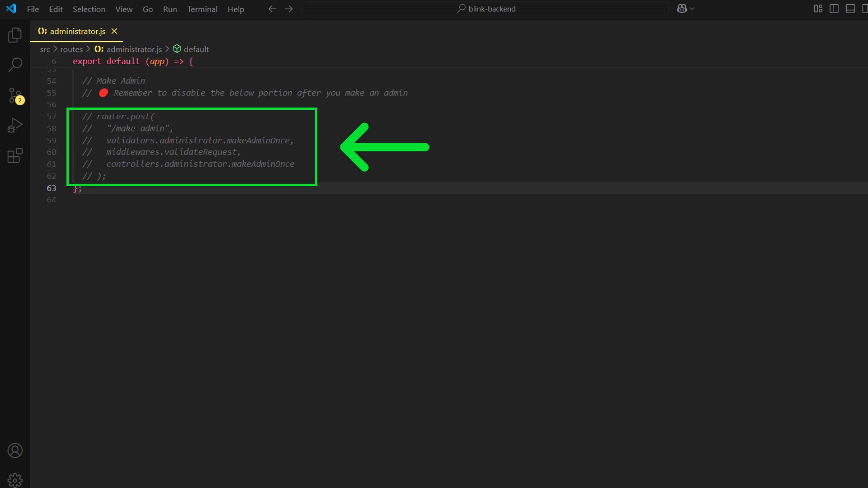The image size is (868, 488).
Task: Select the administrator.js editor tab
Action: (76, 31)
